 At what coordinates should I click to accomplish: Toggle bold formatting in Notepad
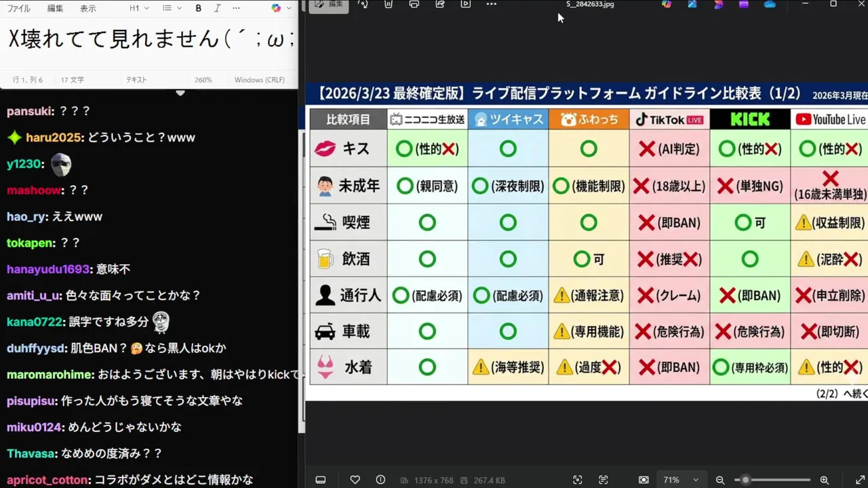pyautogui.click(x=199, y=8)
